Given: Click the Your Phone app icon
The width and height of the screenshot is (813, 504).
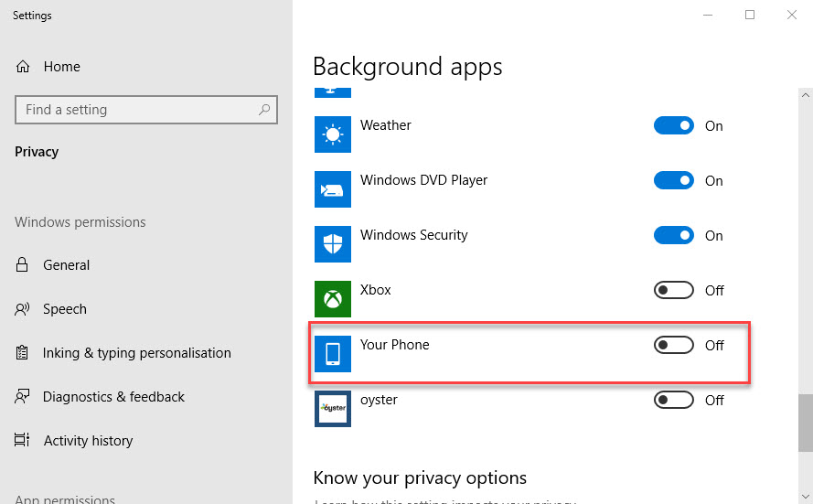Looking at the screenshot, I should (332, 354).
